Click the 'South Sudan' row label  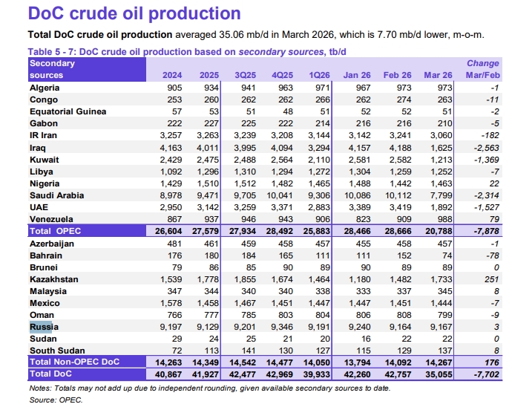tap(56, 350)
